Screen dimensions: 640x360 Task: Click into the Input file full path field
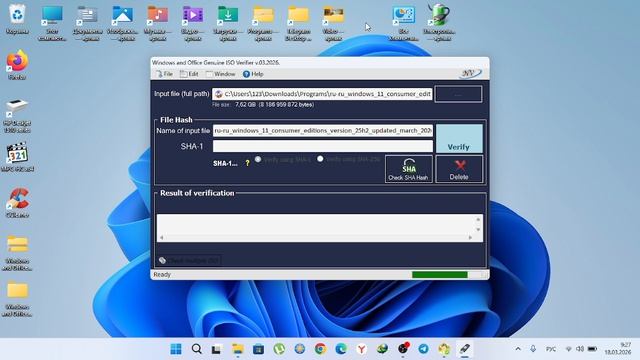coord(322,94)
